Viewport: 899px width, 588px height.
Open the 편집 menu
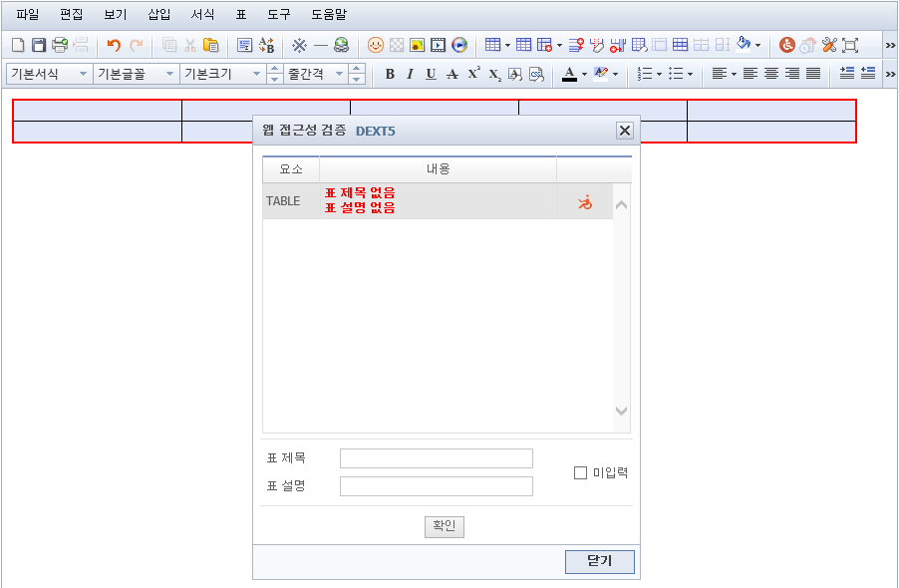[72, 15]
